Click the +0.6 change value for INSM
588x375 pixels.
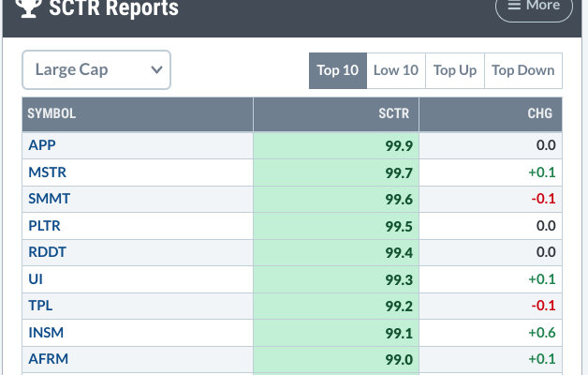click(542, 333)
